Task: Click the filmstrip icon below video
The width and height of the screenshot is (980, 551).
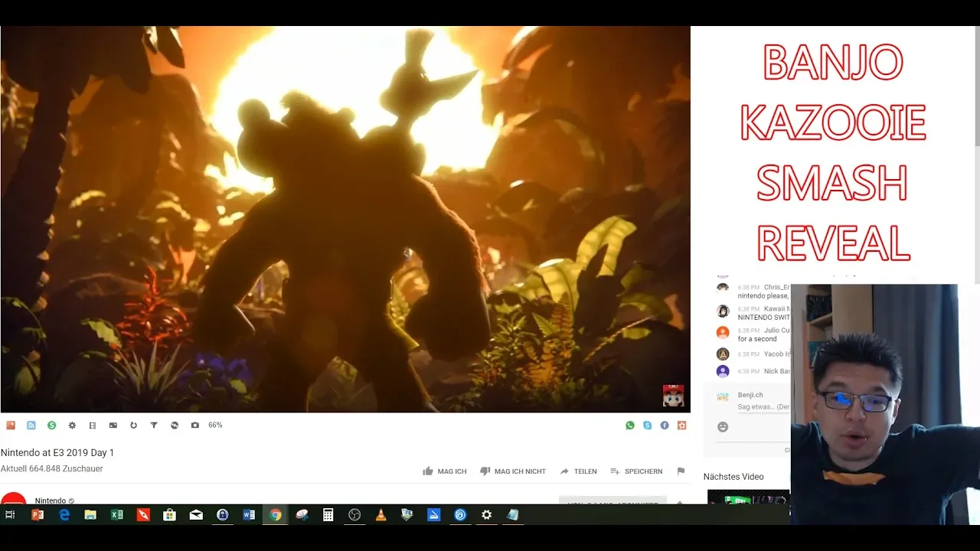Action: 93,425
